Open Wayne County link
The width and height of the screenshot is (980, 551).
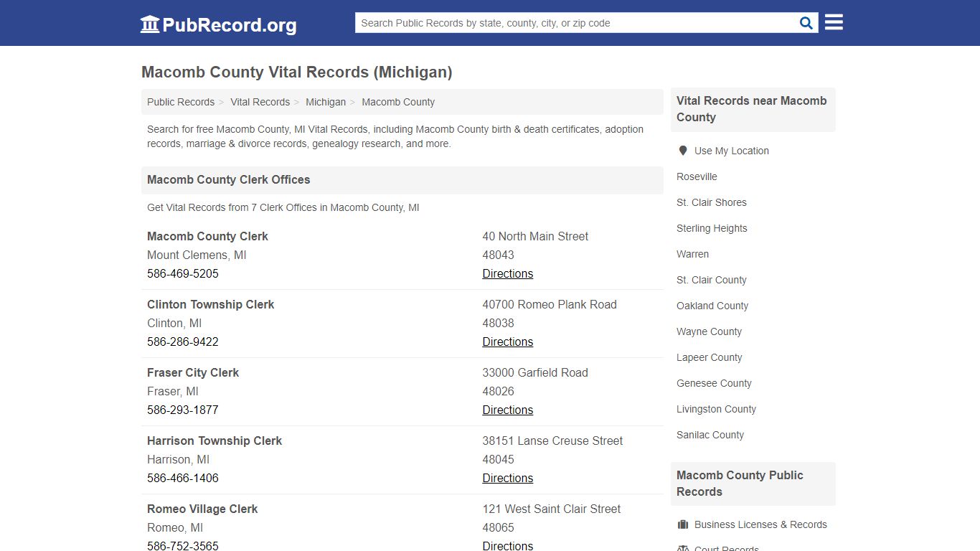(x=709, y=331)
